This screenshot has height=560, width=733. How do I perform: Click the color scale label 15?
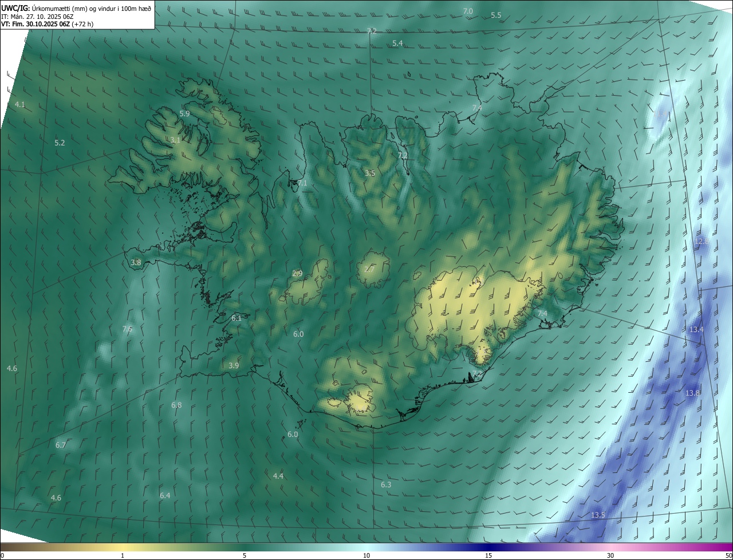488,555
